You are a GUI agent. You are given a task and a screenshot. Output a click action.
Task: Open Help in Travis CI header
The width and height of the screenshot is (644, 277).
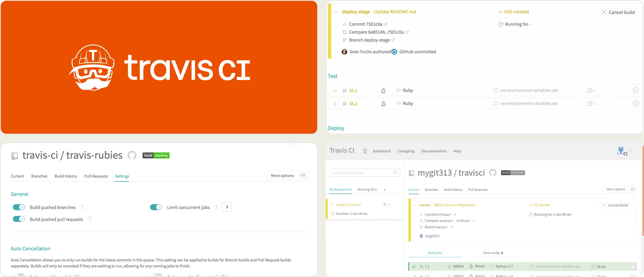click(457, 151)
